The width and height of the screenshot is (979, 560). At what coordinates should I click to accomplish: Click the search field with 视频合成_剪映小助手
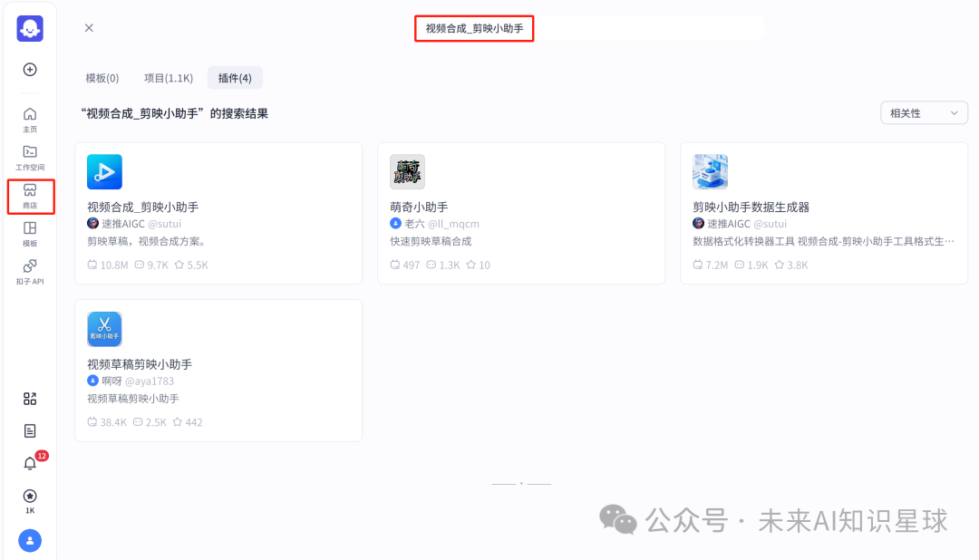pos(589,29)
